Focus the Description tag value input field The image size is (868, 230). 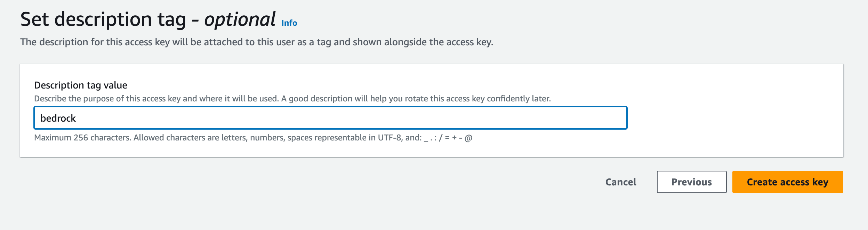(330, 118)
